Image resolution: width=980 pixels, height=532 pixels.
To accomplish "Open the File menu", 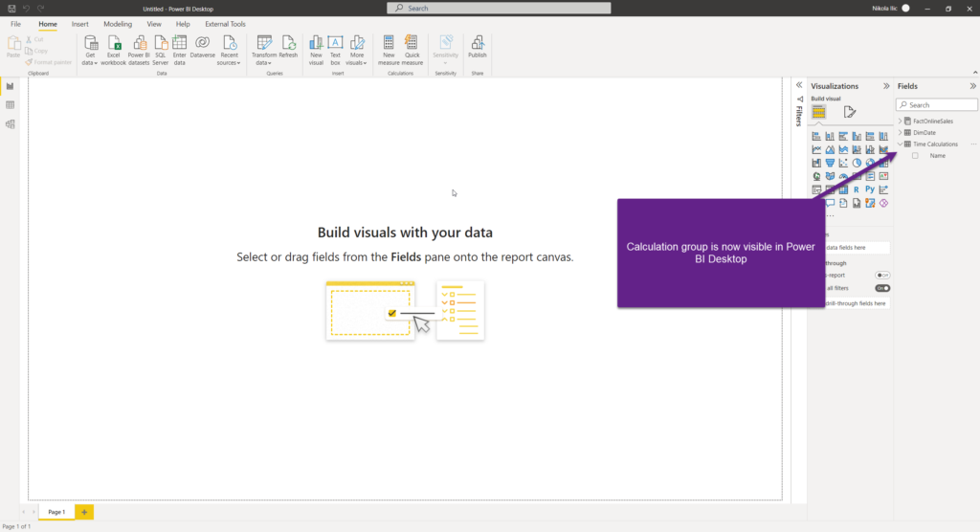I will (x=15, y=24).
